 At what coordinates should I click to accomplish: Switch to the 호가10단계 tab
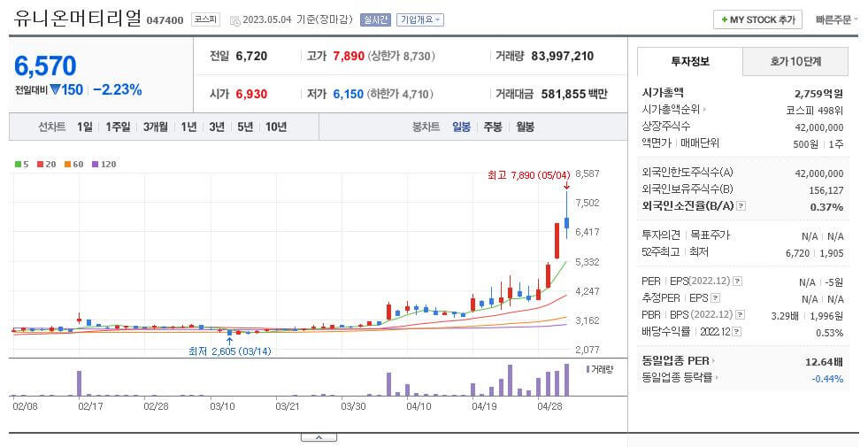[795, 61]
